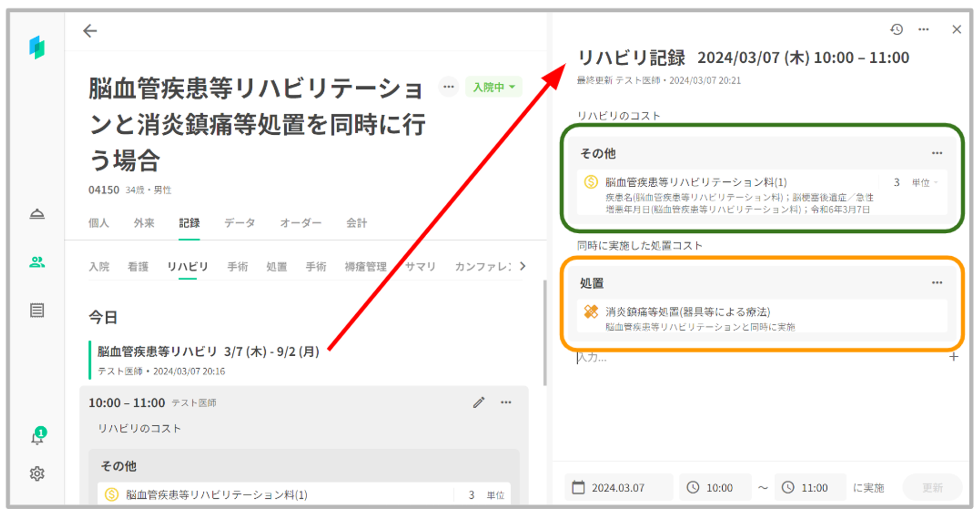
Task: Switch to the データ tab
Action: [x=240, y=223]
